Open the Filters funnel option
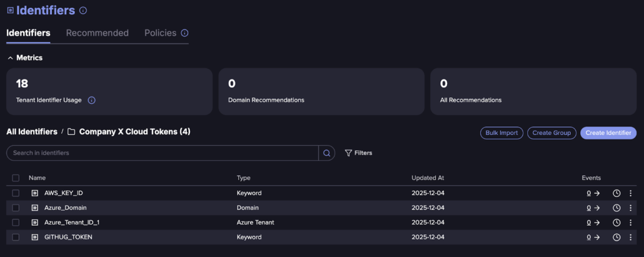The width and height of the screenshot is (644, 257). tap(358, 153)
